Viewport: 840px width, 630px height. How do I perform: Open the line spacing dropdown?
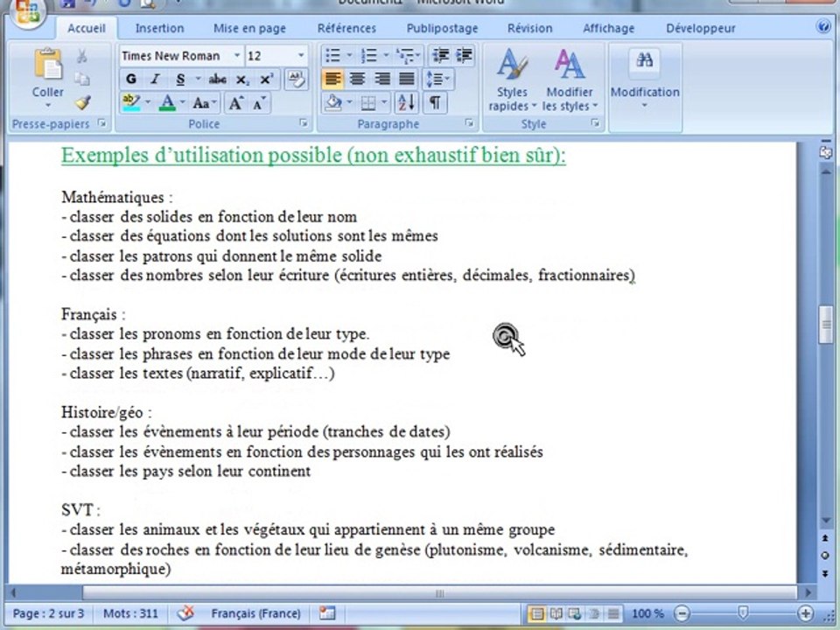(437, 80)
